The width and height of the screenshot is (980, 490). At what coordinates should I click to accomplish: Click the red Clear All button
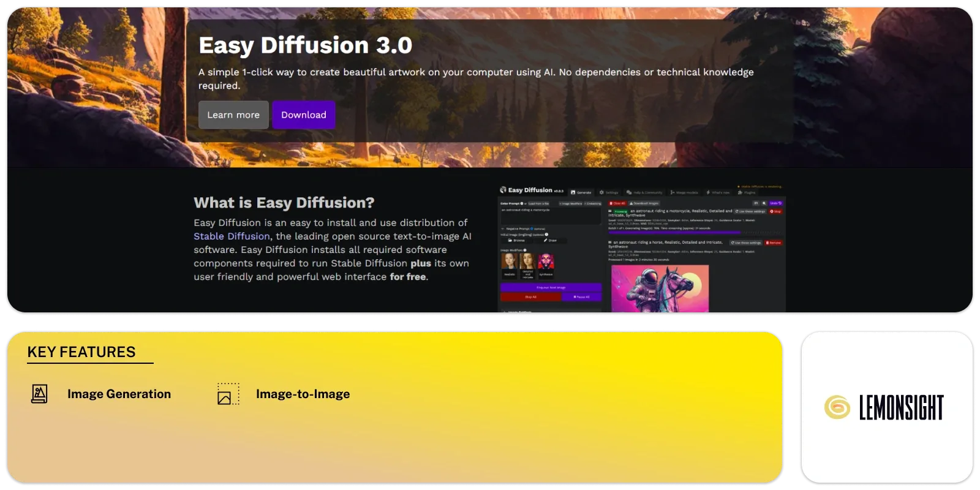[x=617, y=203]
